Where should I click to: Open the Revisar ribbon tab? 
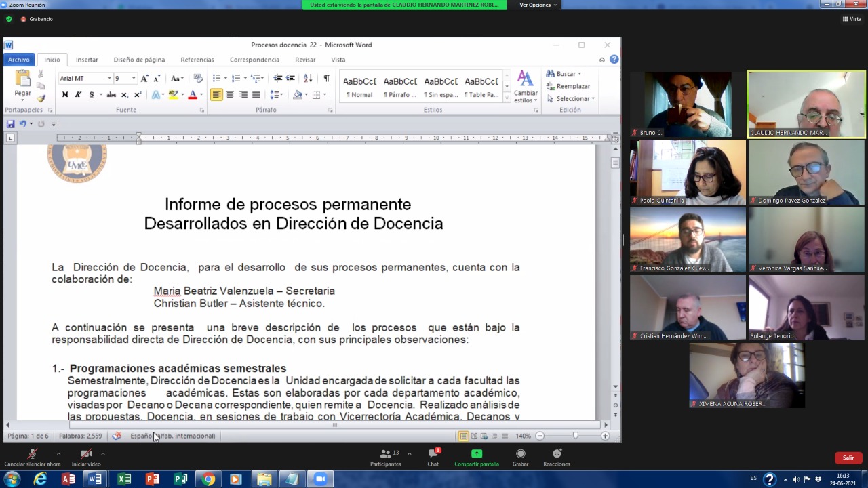tap(304, 60)
